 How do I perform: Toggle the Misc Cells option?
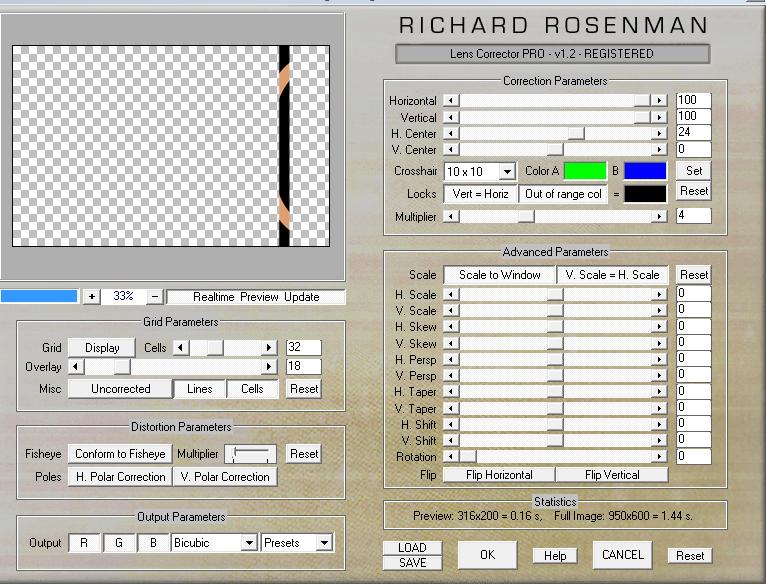coord(252,389)
